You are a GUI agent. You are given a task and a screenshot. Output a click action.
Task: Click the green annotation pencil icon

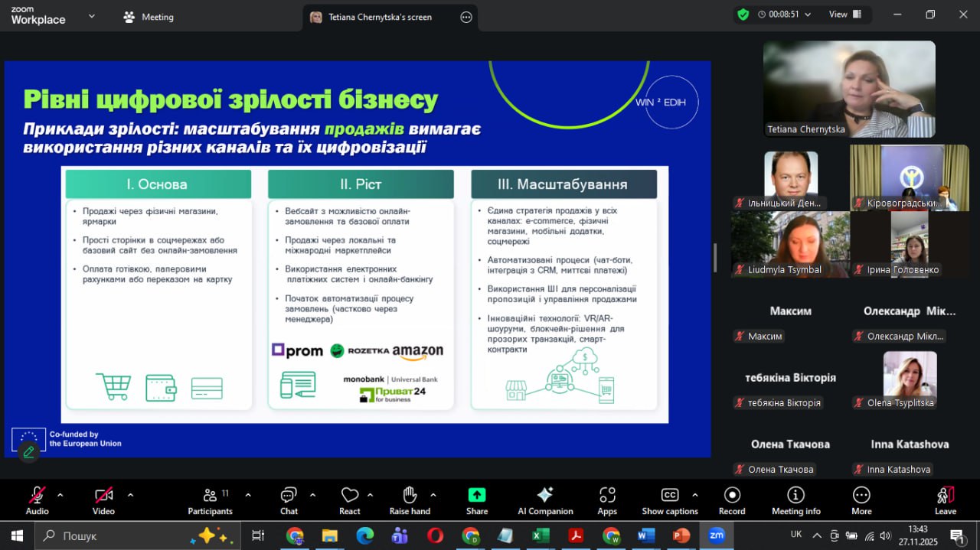[x=28, y=452]
